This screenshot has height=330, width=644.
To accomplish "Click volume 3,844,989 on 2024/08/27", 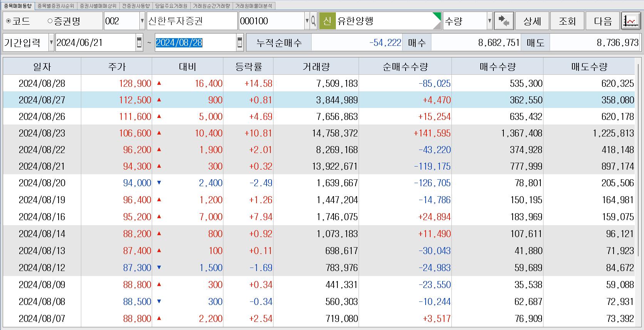I will click(x=337, y=100).
